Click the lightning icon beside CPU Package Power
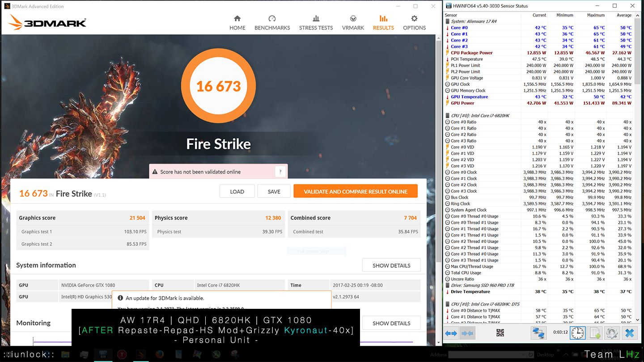Viewport: 644px width, 362px height. click(447, 53)
